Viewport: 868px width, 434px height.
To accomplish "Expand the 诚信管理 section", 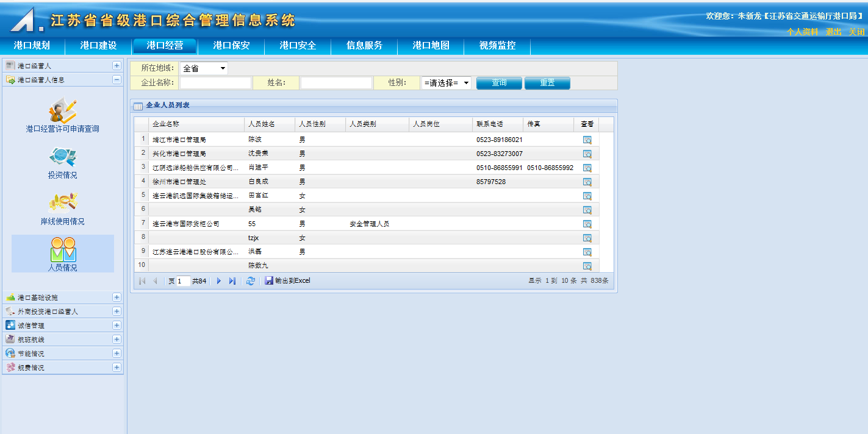I will click(117, 325).
